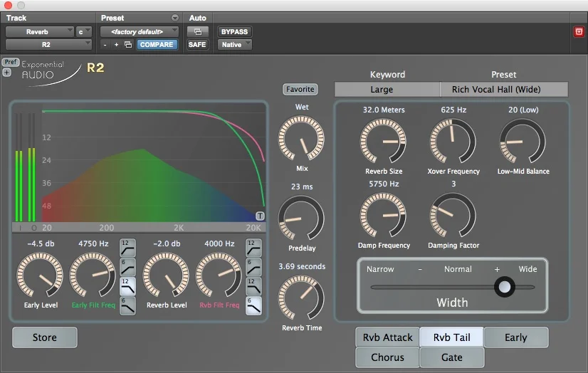
Task: Click the copy preset settings icon next to COMPARE
Action: [x=128, y=45]
